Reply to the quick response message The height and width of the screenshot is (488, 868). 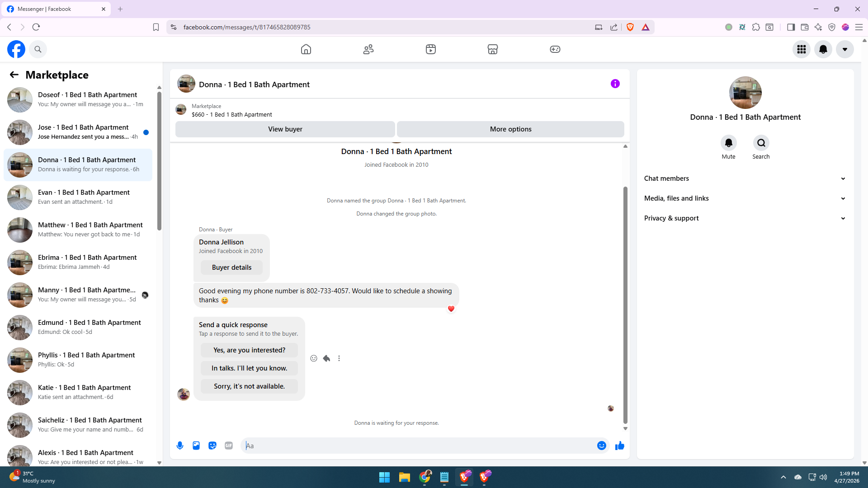click(326, 358)
